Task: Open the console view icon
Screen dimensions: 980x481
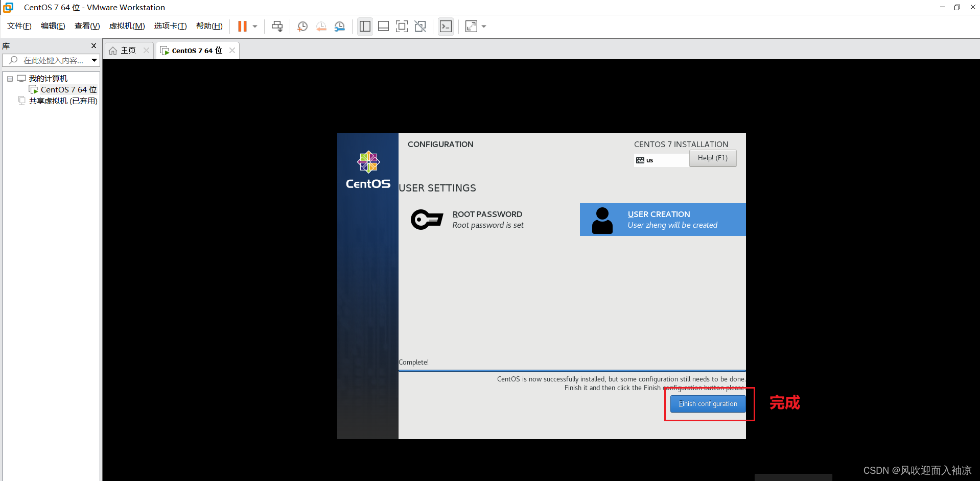Action: pos(446,27)
